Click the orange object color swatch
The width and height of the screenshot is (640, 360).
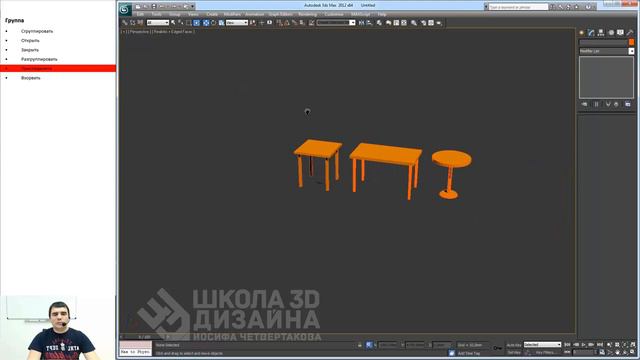click(x=631, y=42)
